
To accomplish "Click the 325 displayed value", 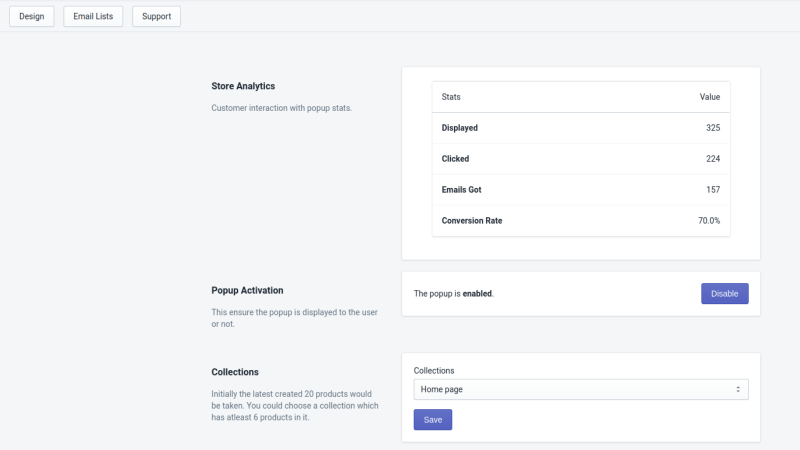I will pyautogui.click(x=713, y=128).
